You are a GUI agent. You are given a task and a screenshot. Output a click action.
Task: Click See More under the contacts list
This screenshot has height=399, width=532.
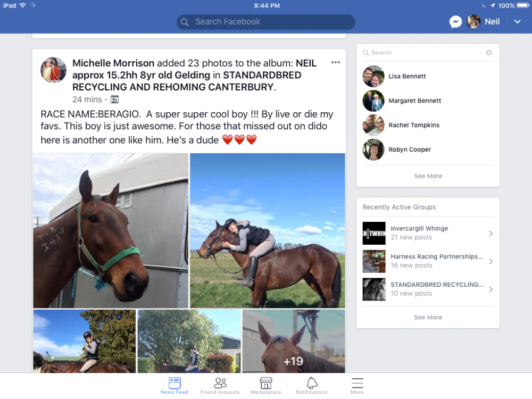428,176
